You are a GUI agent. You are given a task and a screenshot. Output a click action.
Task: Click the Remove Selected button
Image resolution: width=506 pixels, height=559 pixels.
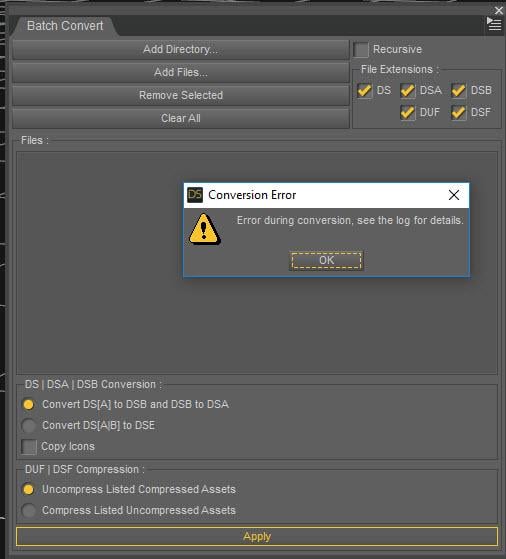[181, 95]
